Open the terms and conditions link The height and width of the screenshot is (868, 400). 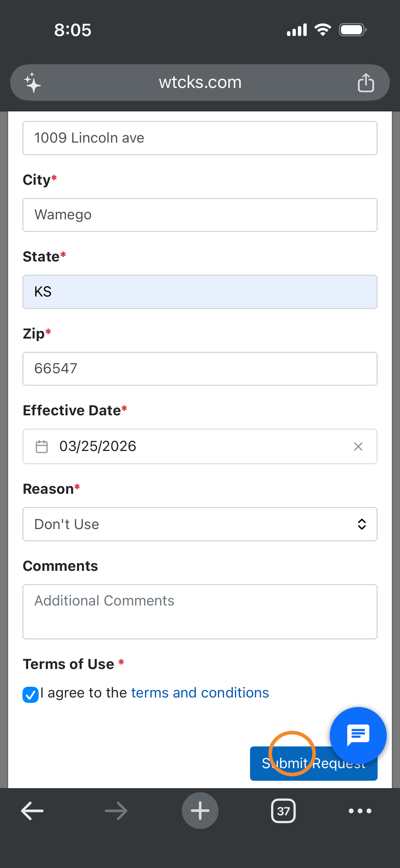[200, 693]
